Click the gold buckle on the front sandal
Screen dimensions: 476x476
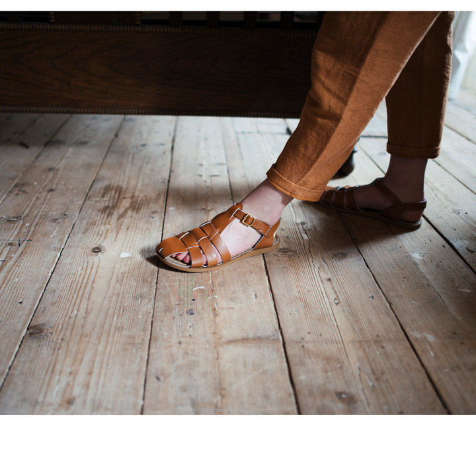[x=248, y=219]
